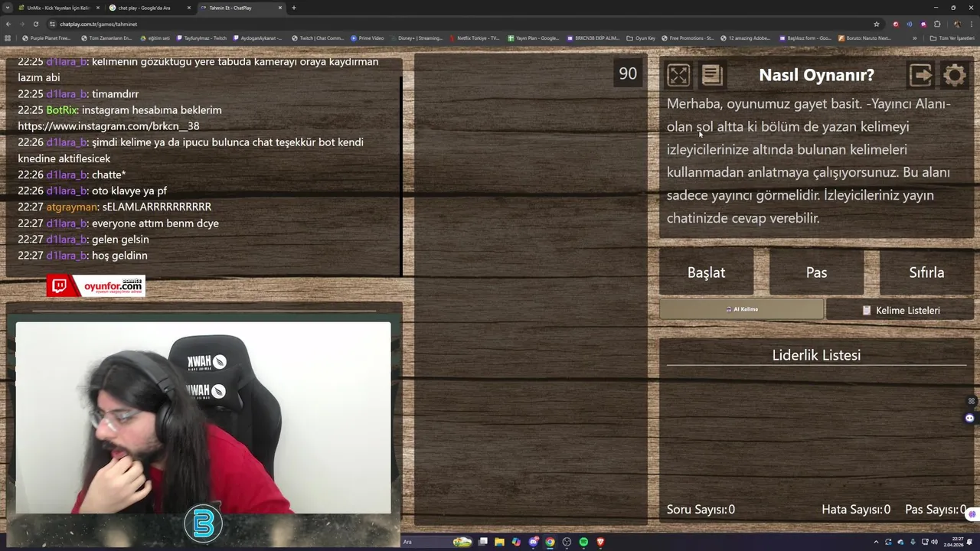Click the Hata Sayısı:0 counter

click(x=856, y=510)
